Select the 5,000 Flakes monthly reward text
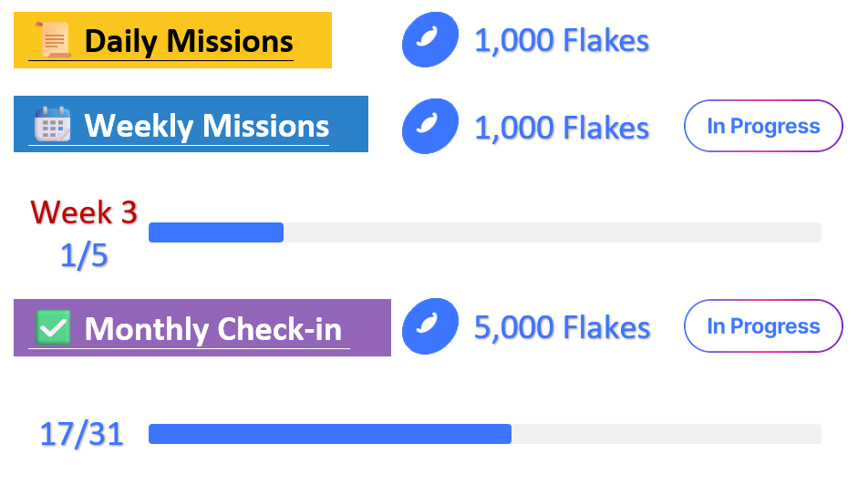The image size is (868, 485). coord(562,328)
